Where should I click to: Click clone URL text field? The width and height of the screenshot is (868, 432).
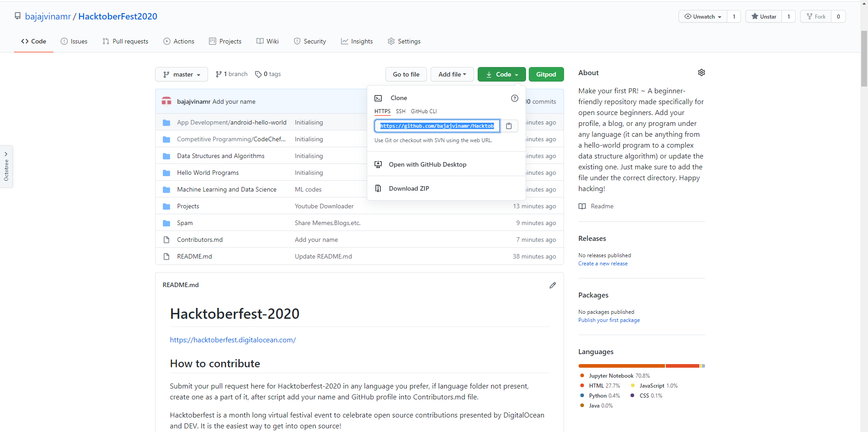click(437, 126)
